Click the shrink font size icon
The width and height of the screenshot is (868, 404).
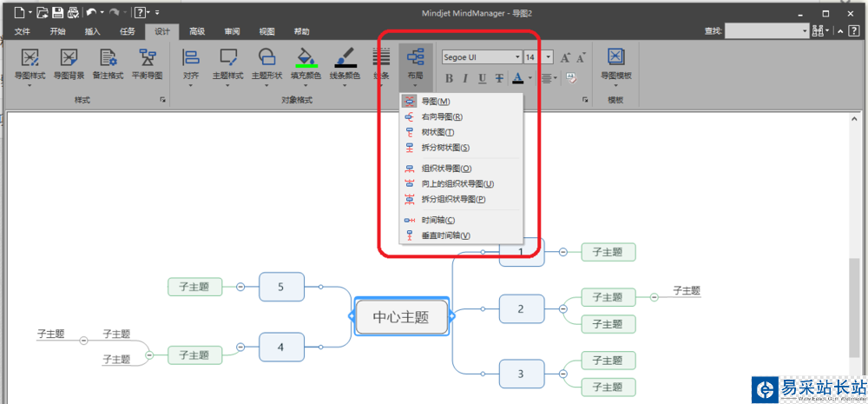581,57
